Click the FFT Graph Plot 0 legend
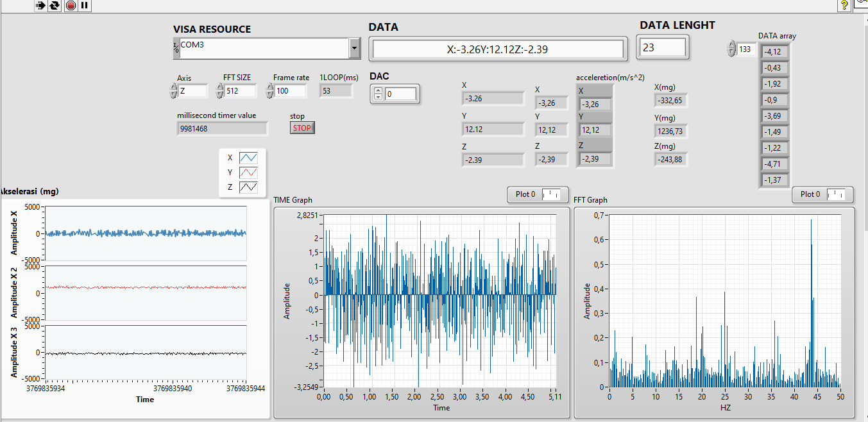The width and height of the screenshot is (868, 422). (x=822, y=194)
